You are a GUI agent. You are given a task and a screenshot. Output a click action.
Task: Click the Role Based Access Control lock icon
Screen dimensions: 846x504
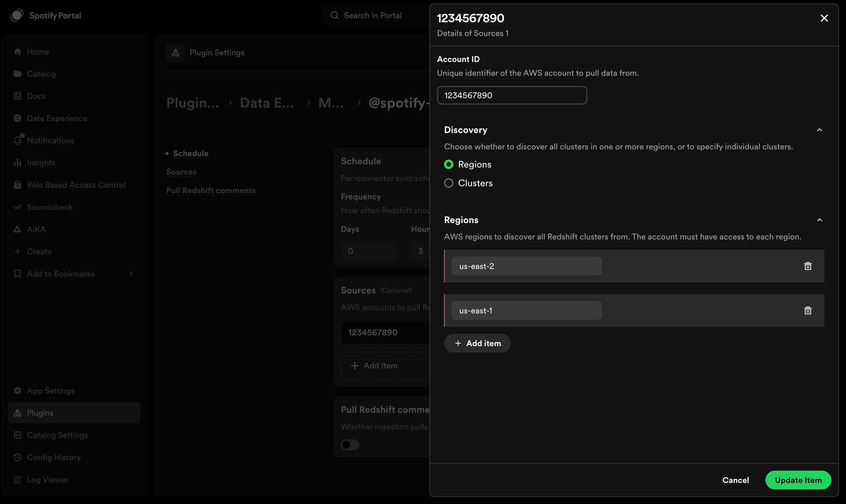click(17, 185)
